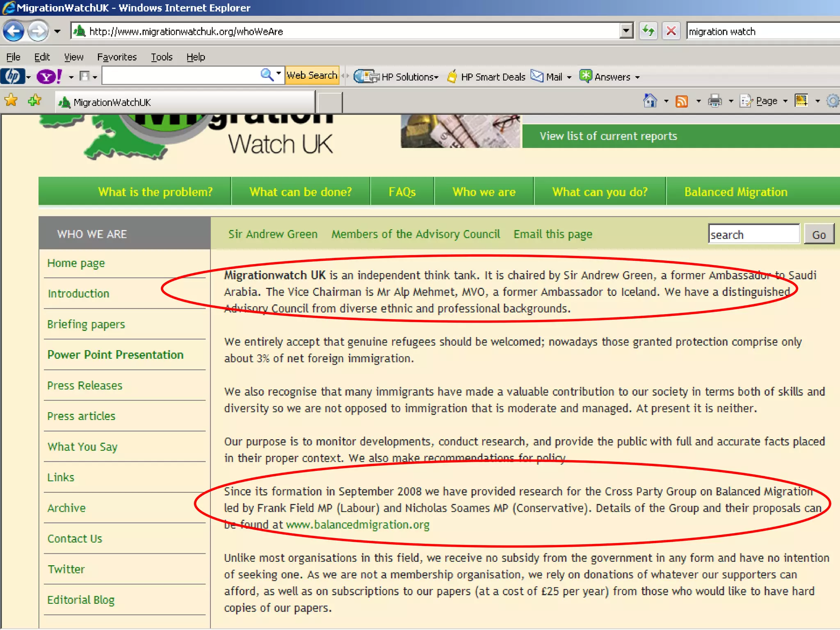This screenshot has height=630, width=840.
Task: Click the site search input field
Action: click(753, 235)
